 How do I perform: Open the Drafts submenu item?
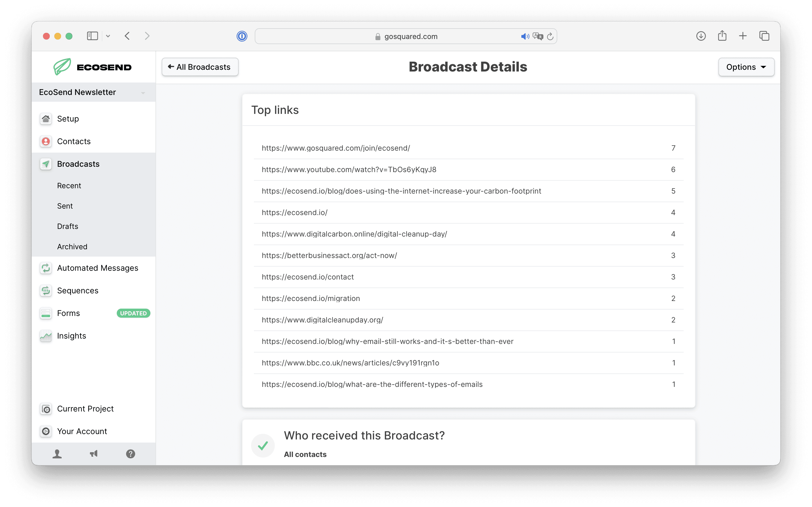67,226
